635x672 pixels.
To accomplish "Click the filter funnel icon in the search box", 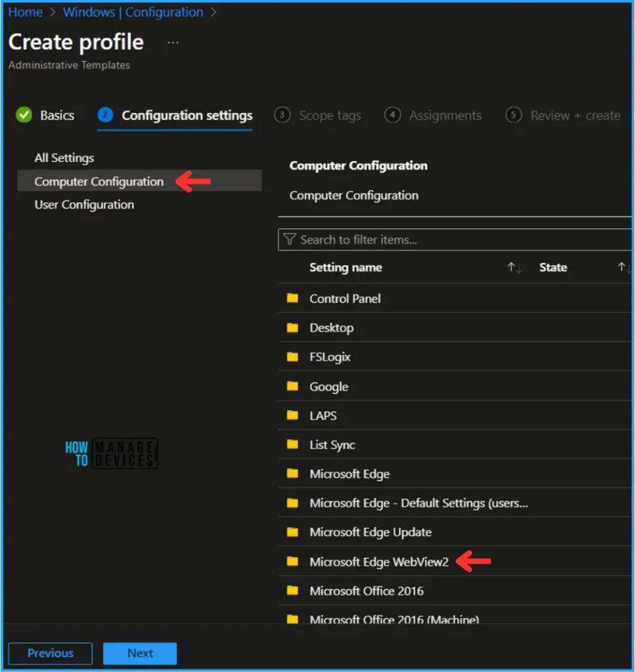I will pos(290,239).
